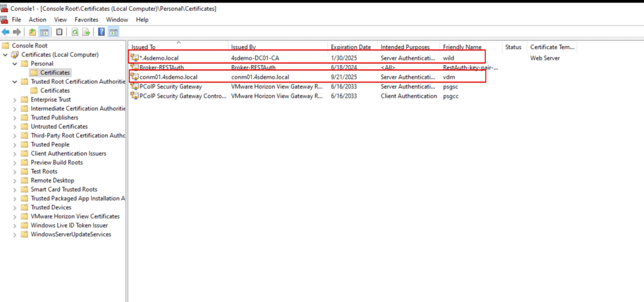Click the Refresh toolbar icon

coord(75,32)
